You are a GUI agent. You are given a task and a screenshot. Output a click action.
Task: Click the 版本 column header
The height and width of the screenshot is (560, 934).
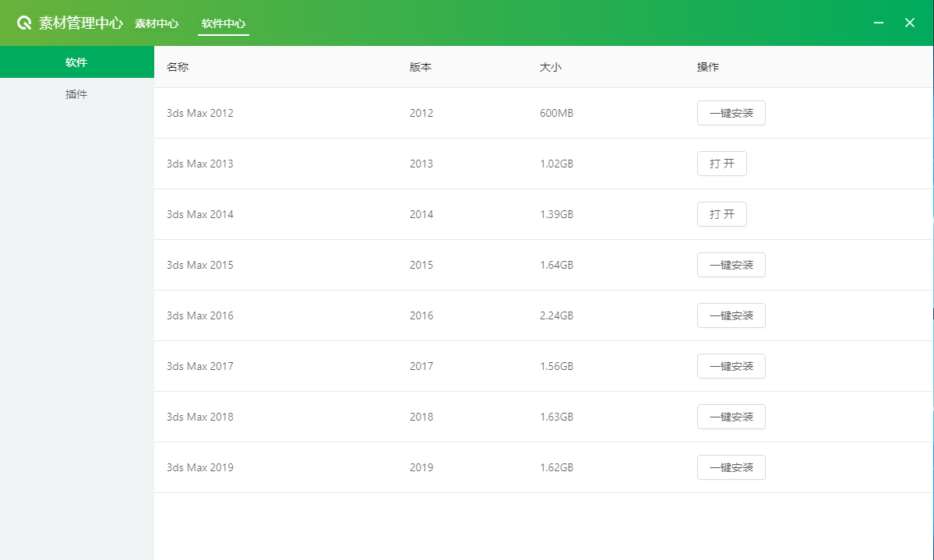pos(421,67)
